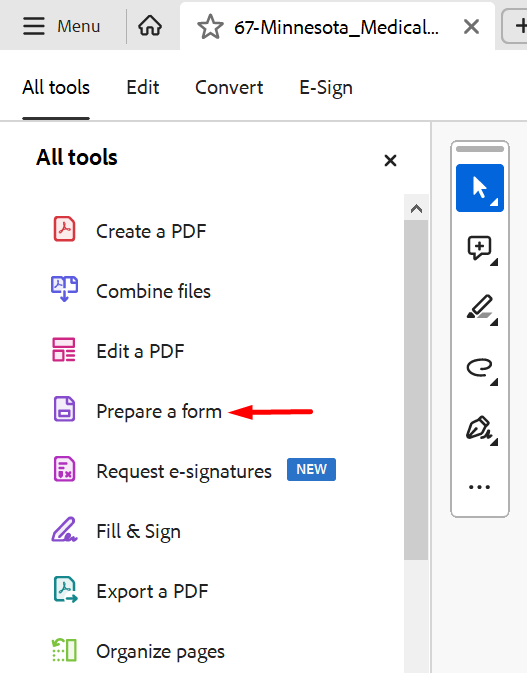
Task: Select the Prepare a form label
Action: pyautogui.click(x=159, y=412)
